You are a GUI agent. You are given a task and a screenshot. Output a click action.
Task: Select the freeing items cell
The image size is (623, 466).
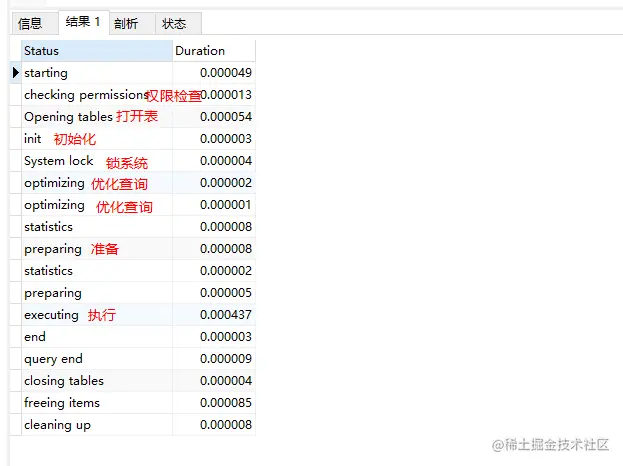pyautogui.click(x=97, y=402)
